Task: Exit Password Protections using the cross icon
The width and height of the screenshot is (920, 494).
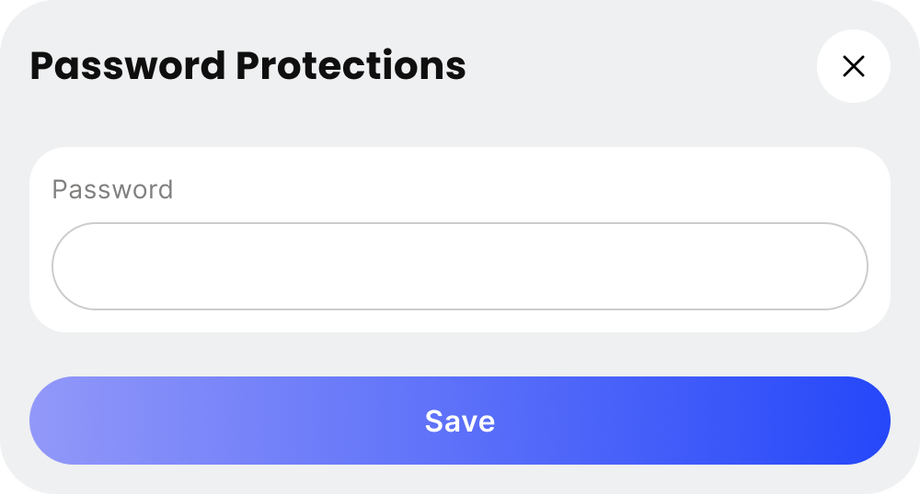Action: [x=853, y=66]
